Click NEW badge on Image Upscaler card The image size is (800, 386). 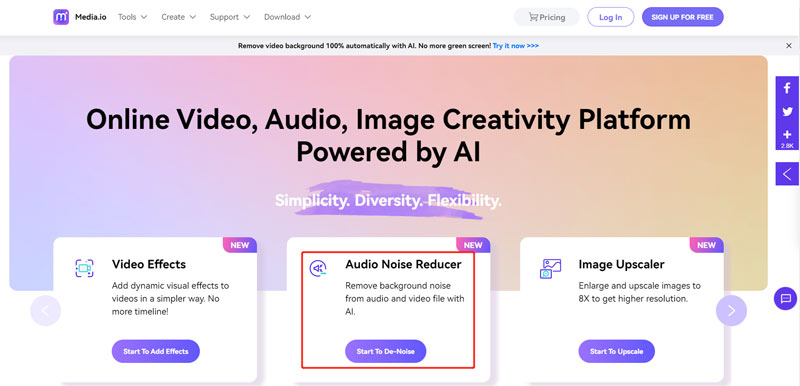[x=707, y=245]
